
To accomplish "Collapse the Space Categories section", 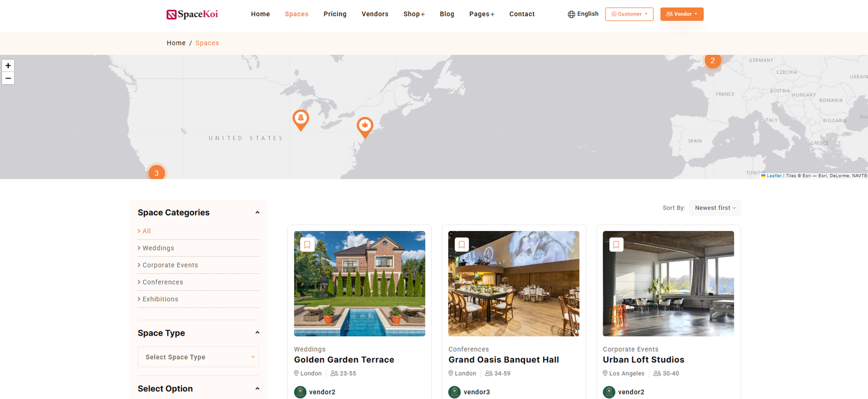I will point(257,213).
